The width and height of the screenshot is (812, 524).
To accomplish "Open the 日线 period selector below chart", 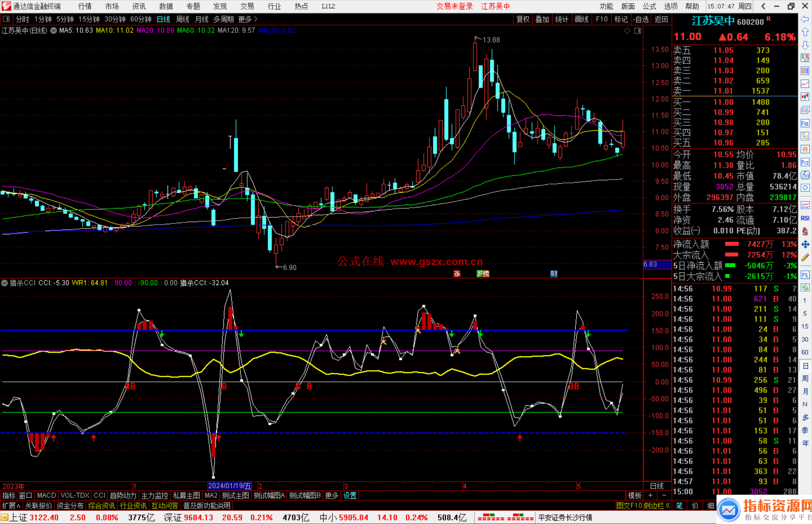I will coord(657,486).
